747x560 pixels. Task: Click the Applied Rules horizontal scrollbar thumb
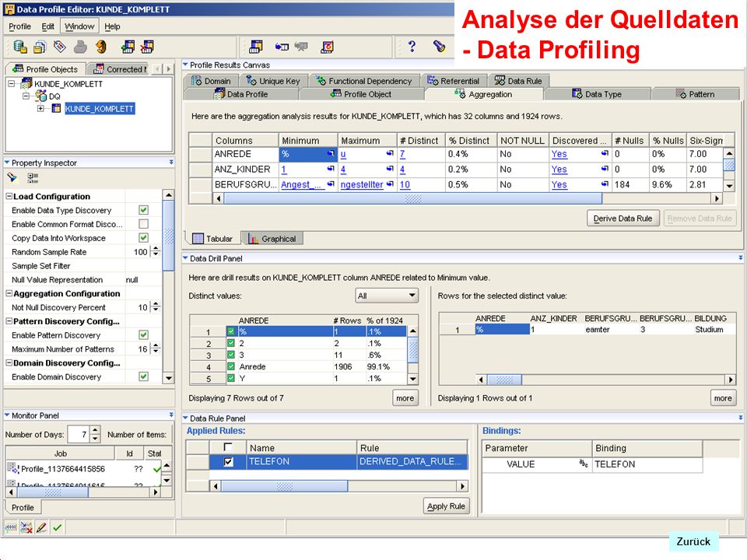285,486
